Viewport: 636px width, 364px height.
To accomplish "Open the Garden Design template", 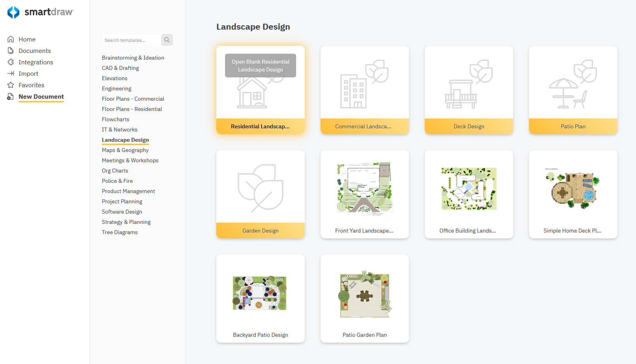I will tap(260, 194).
